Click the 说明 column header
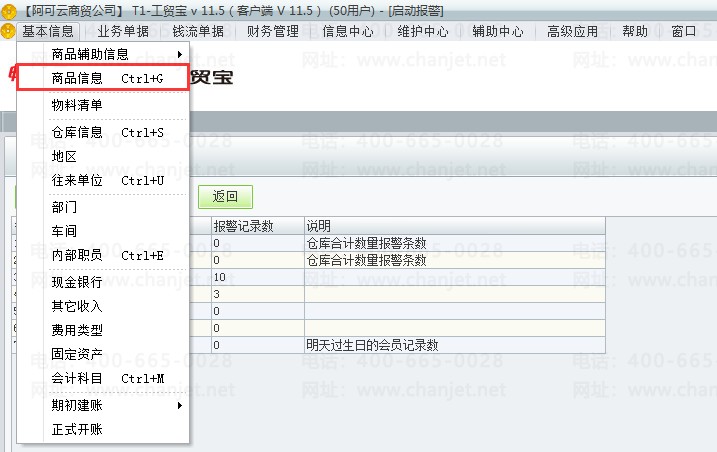 click(455, 226)
